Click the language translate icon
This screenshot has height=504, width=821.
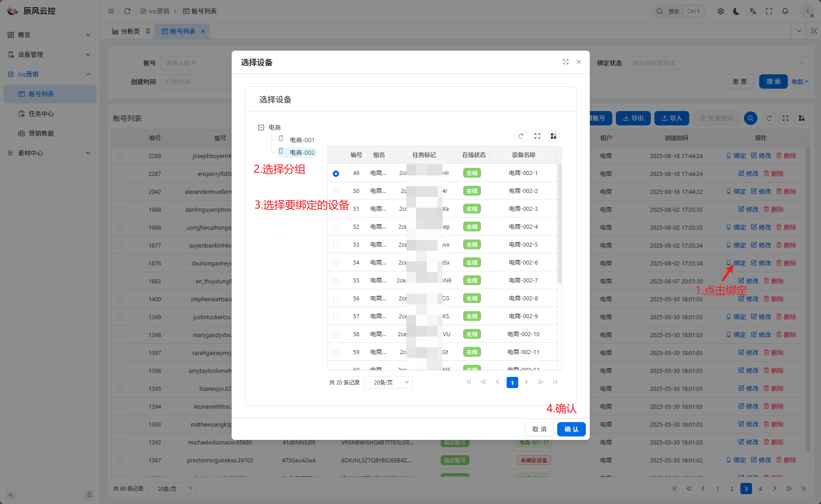753,11
